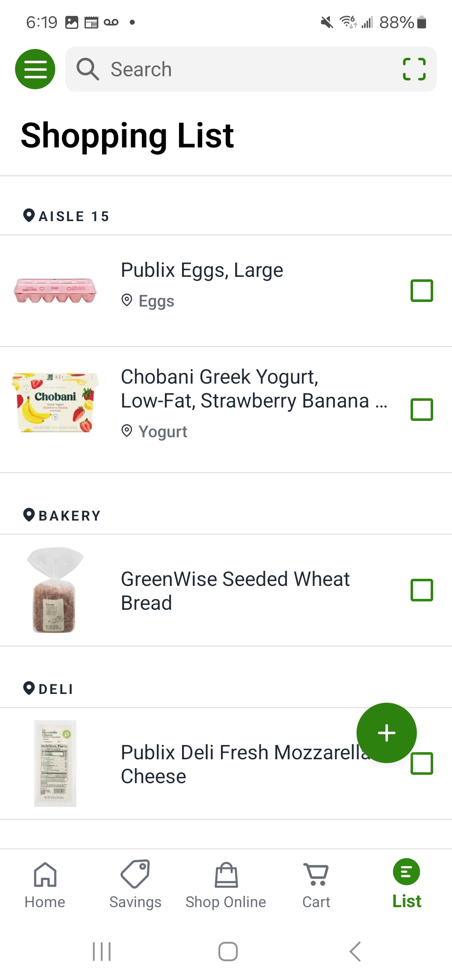This screenshot has height=980, width=452.
Task: Add an item with the green plus button
Action: [386, 733]
